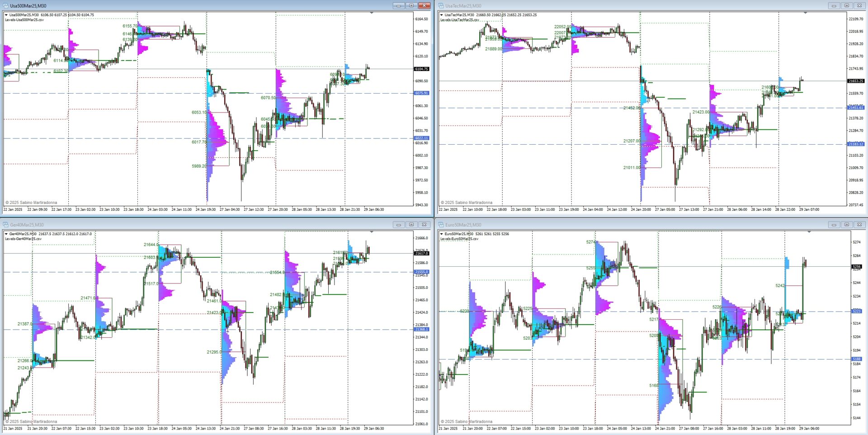
Task: Maximize the Euro50Mar25,M30 chart window
Action: 847,225
